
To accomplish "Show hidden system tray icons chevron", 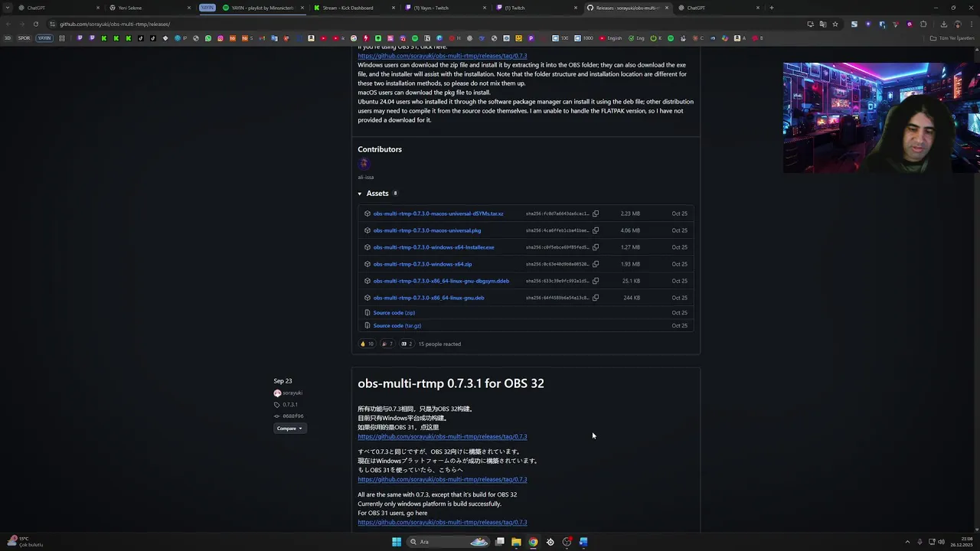I will [907, 542].
